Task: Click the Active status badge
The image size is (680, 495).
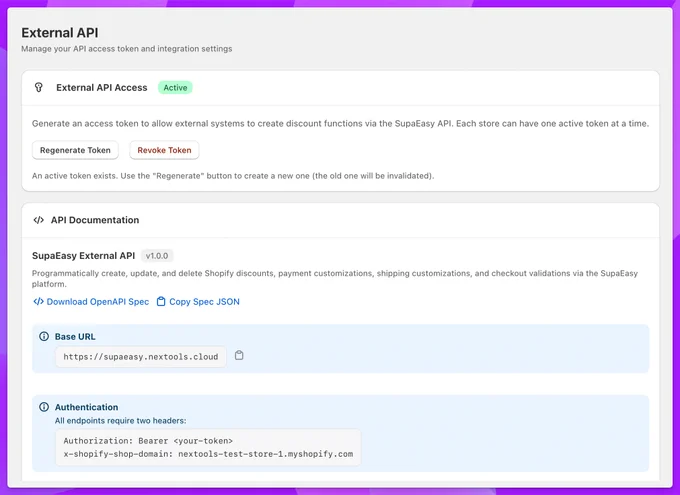Action: (175, 88)
